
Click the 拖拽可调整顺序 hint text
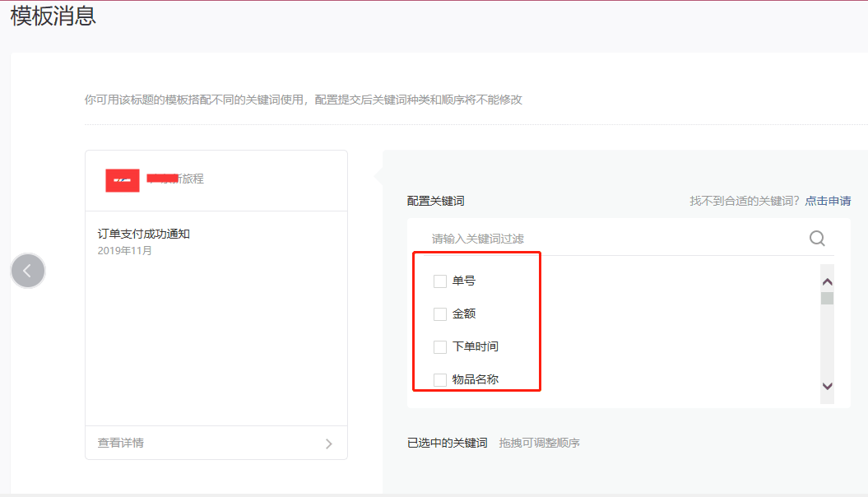point(539,443)
